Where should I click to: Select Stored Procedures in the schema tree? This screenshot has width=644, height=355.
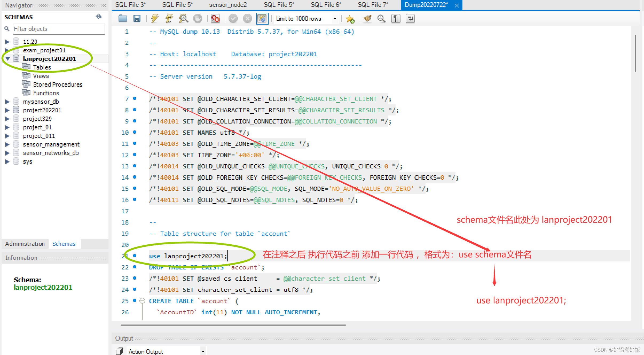click(x=57, y=84)
